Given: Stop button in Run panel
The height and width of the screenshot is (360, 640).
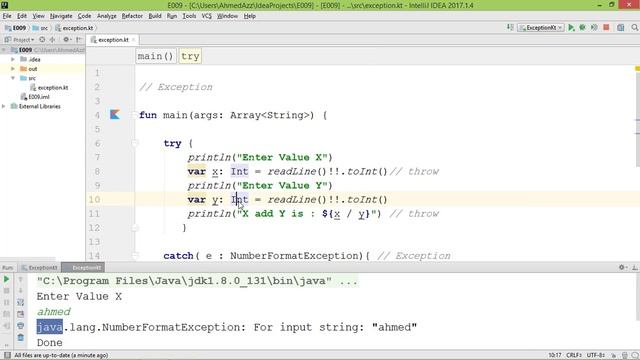Looking at the screenshot, I should pyautogui.click(x=6, y=291).
